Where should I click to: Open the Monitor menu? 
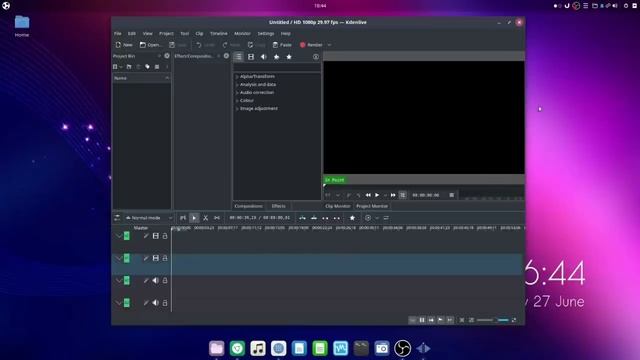[x=242, y=33]
